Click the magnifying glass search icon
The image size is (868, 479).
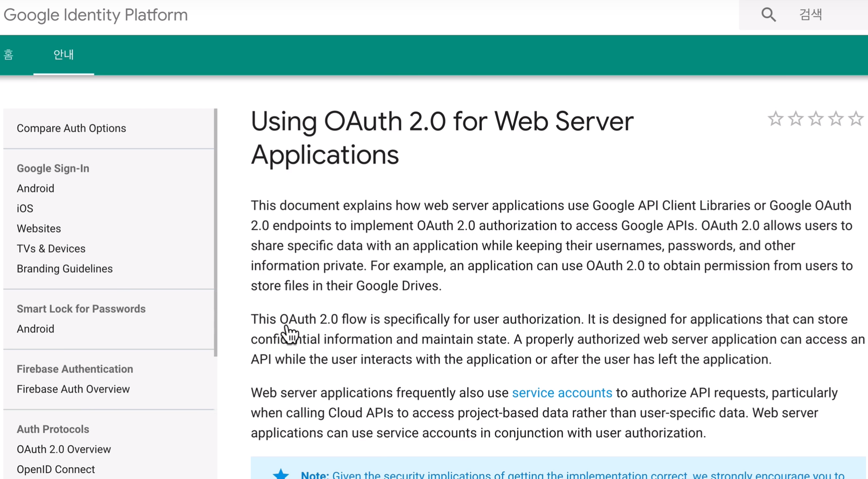768,15
